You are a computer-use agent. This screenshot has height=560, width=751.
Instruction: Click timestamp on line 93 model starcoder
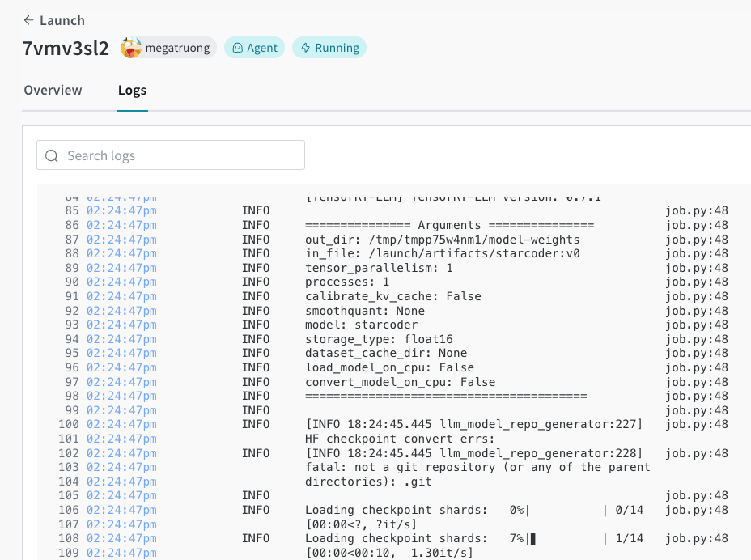pyautogui.click(x=121, y=325)
